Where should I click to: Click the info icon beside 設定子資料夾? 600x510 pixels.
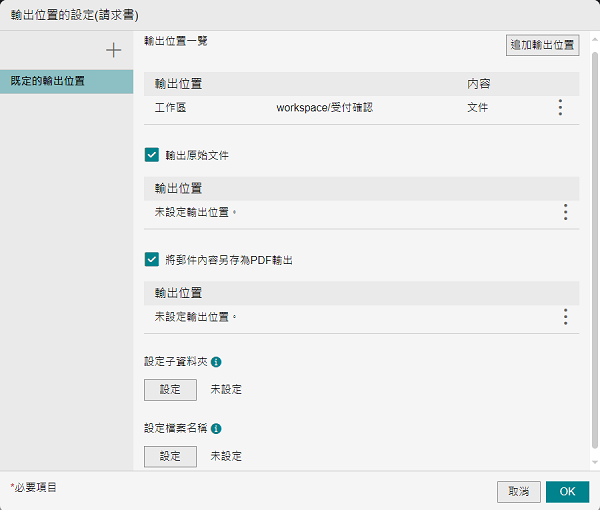tap(216, 362)
